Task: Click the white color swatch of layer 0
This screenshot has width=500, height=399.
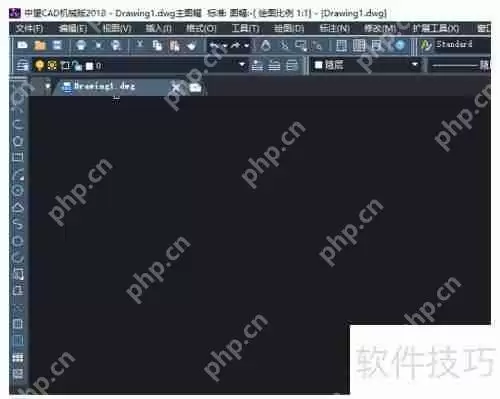Action: (x=89, y=66)
